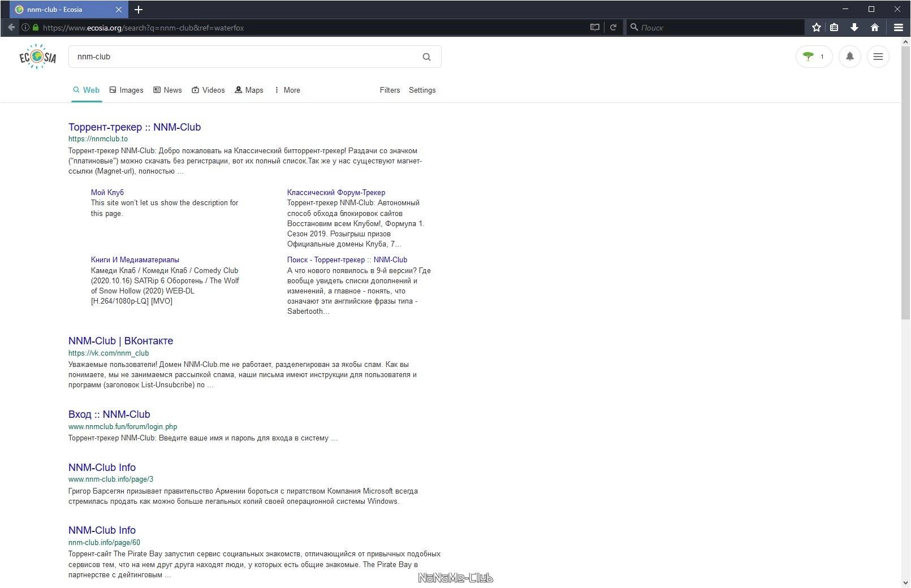Click snippet 'Торрент-сайт The Pirate Bay запустил'
The image size is (911, 588).
(x=254, y=564)
